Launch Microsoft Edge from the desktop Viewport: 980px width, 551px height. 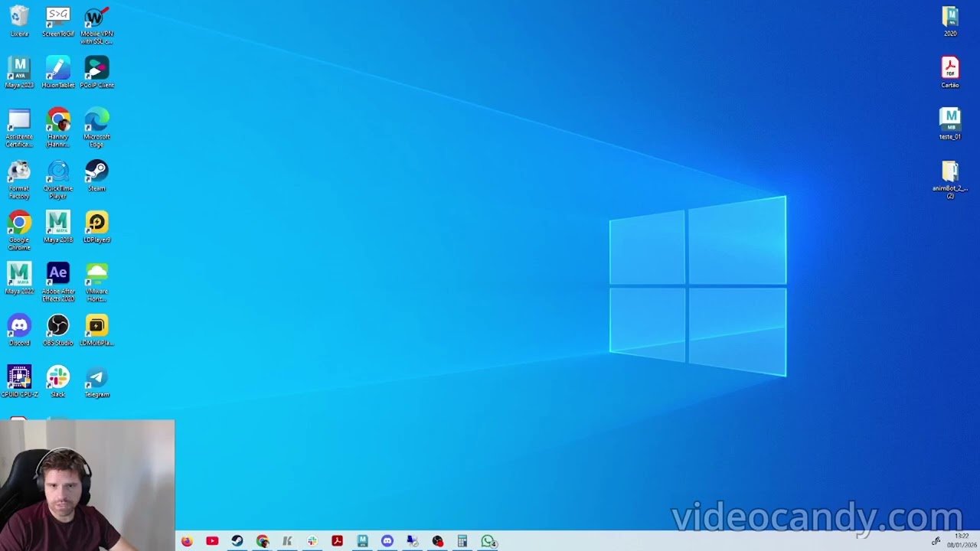click(96, 128)
